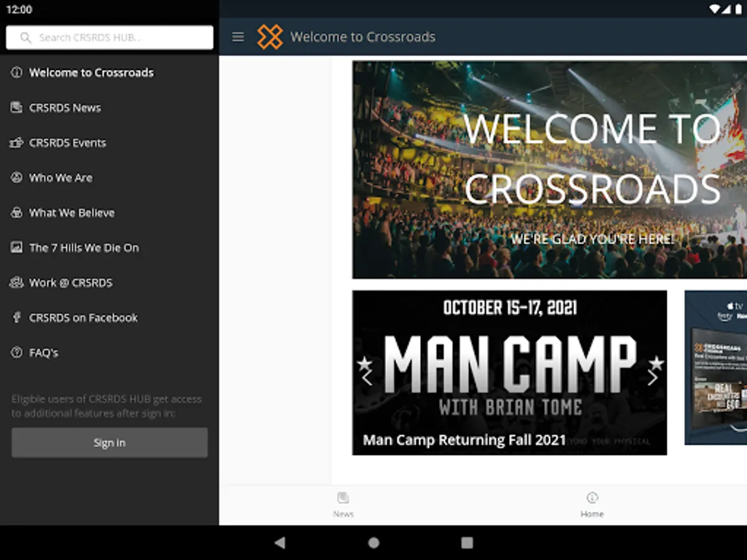This screenshot has width=747, height=560.
Task: Open Who We Are menu item
Action: coord(110,177)
